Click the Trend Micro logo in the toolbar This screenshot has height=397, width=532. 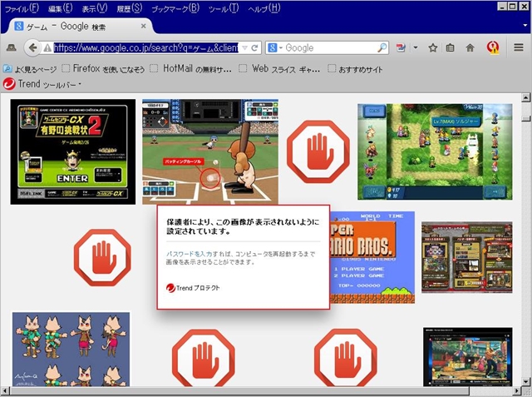[9, 84]
